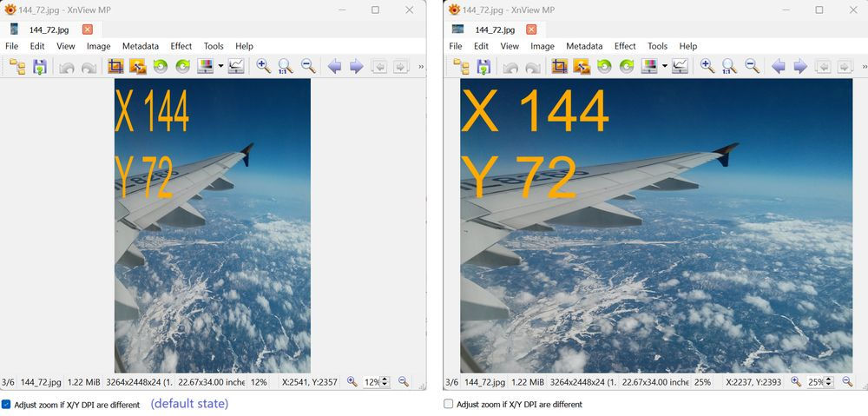
Task: Open View menu in right window
Action: [510, 46]
